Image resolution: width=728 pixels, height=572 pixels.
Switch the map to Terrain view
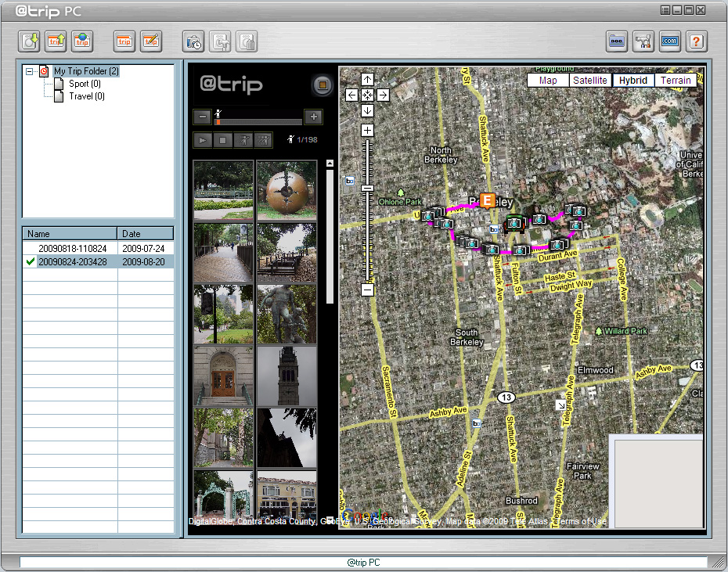(675, 80)
